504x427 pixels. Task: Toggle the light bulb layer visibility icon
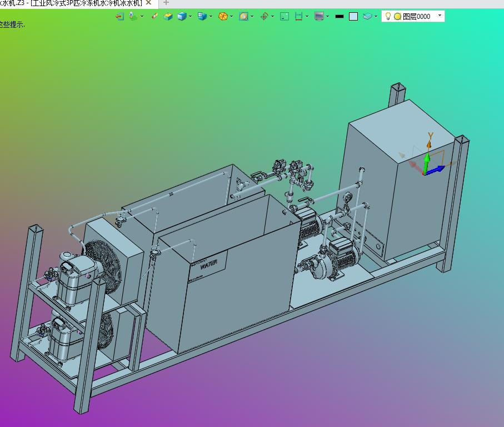(x=388, y=16)
